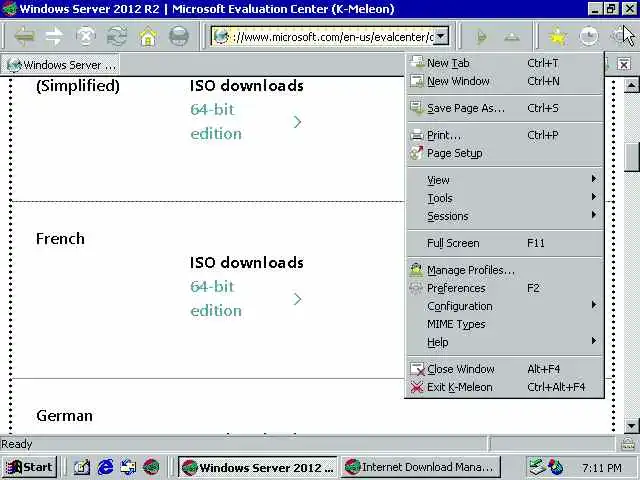The image size is (640, 480).
Task: Click the Up directory toolbar icon
Action: [x=512, y=37]
